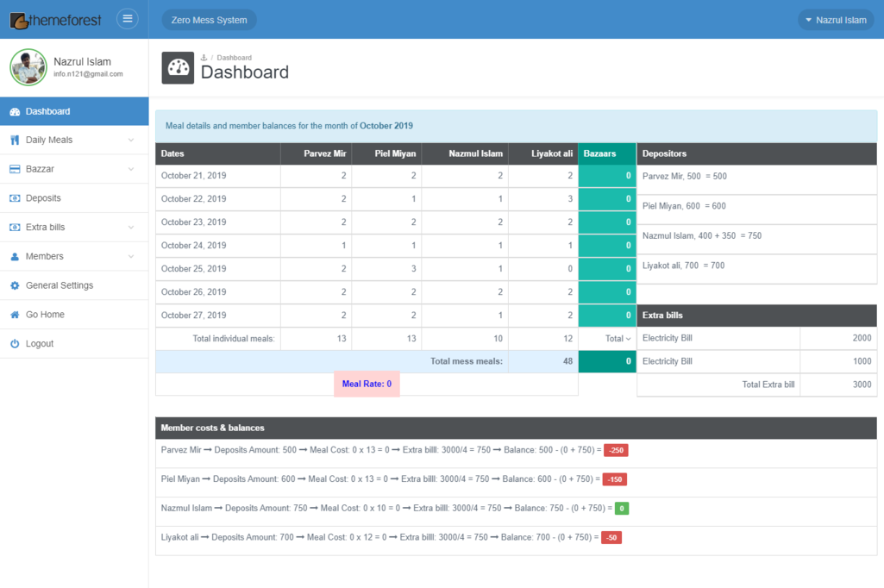Click the hamburger menu toggle button

click(x=128, y=19)
